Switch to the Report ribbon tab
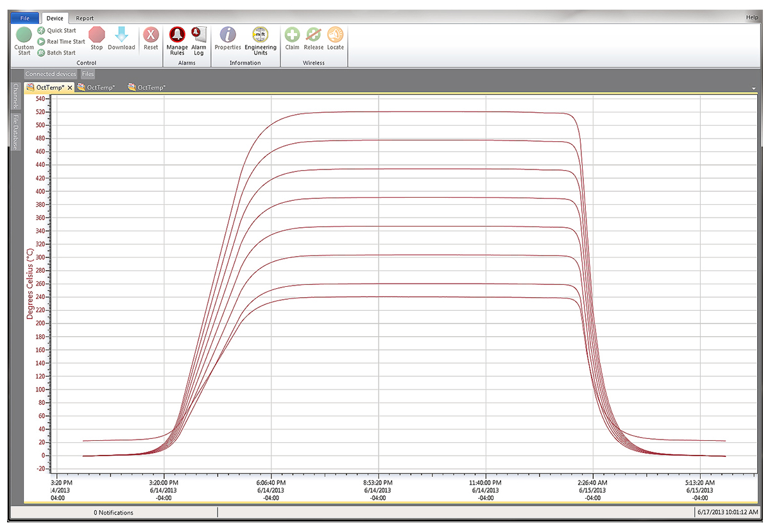This screenshot has height=532, width=770. coord(84,19)
